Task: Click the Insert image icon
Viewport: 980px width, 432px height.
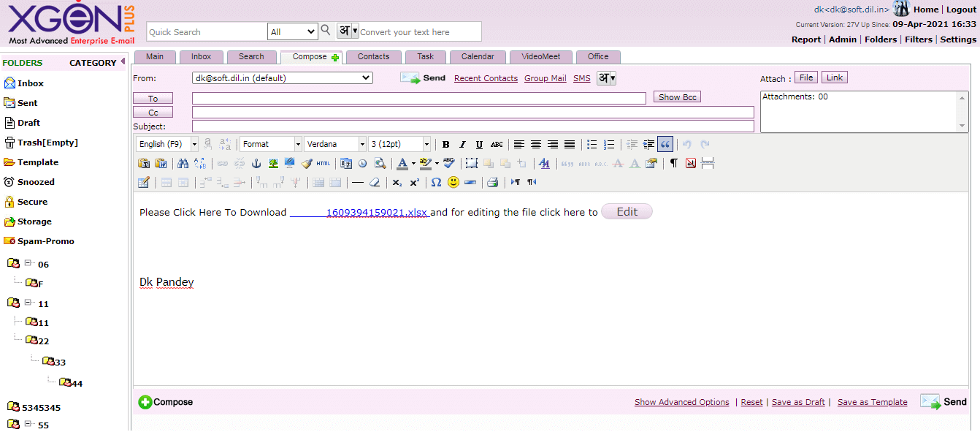Action: [274, 164]
